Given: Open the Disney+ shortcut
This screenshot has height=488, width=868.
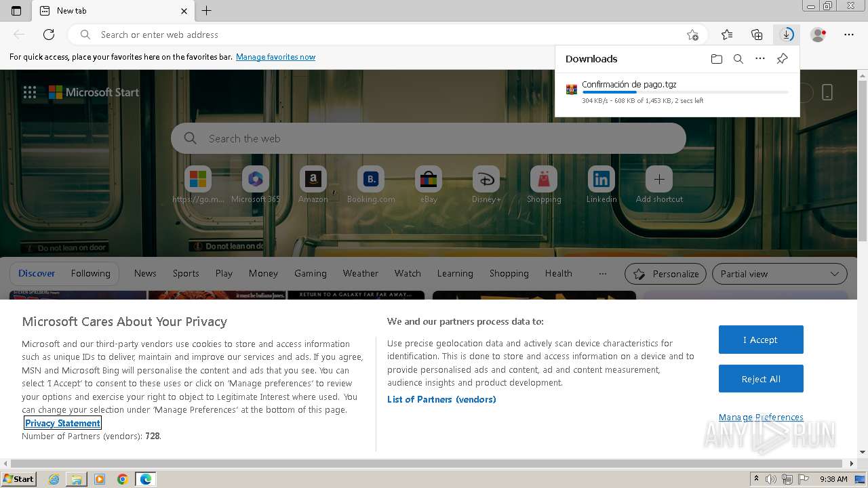Looking at the screenshot, I should (x=486, y=185).
